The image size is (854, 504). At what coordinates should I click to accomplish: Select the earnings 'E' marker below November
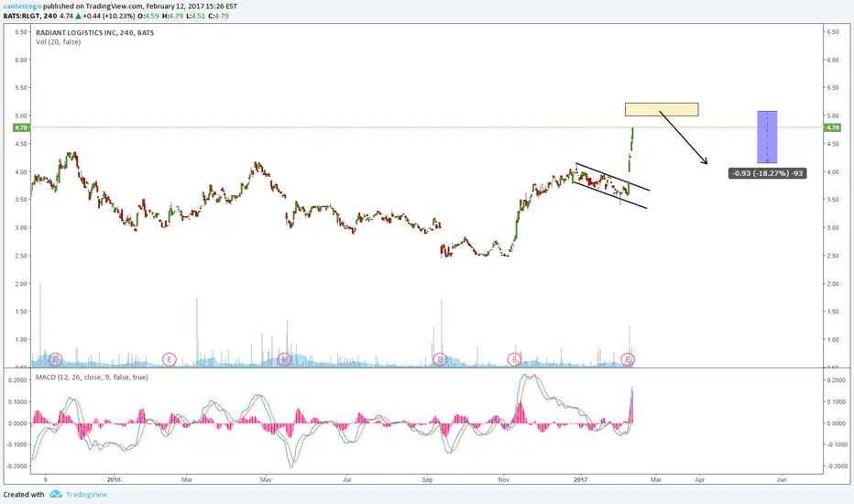click(x=514, y=359)
